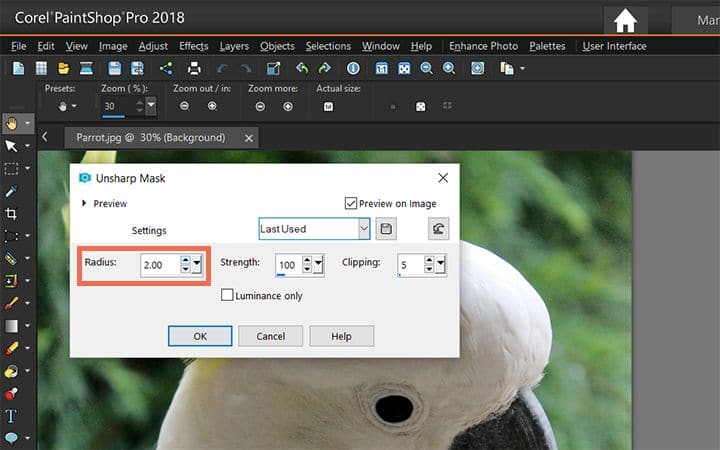Select the Eraser tool
Viewport: 720px width, 450px height.
tap(11, 348)
